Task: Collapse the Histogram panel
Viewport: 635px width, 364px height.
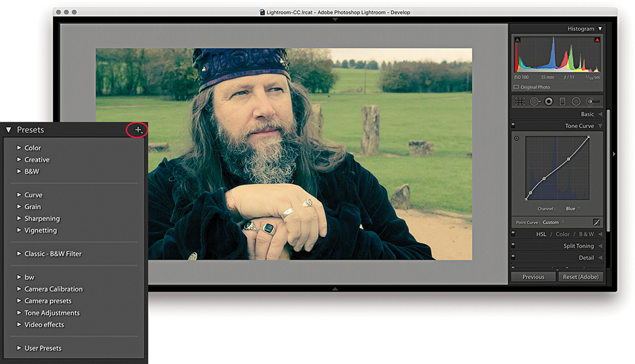Action: (x=600, y=28)
